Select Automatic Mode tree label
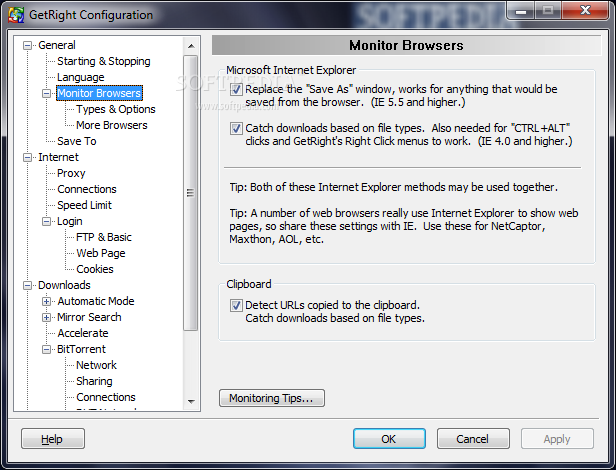616x470 pixels. tap(95, 301)
